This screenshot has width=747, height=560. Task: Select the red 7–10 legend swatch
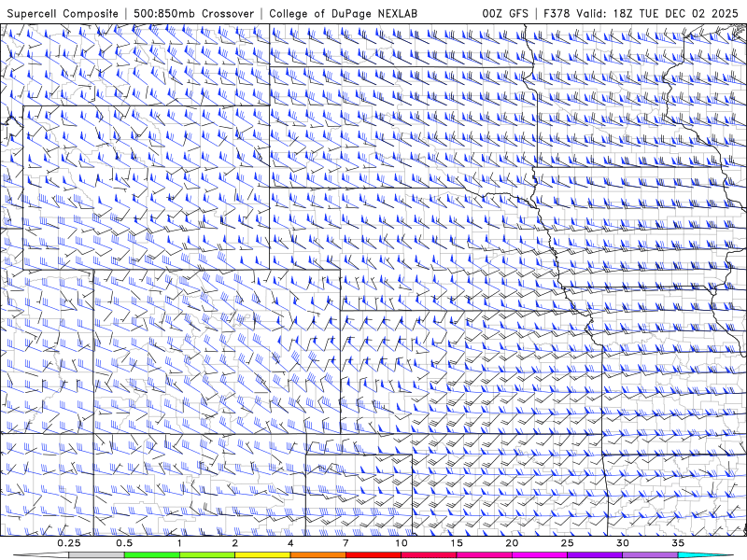coord(373,555)
